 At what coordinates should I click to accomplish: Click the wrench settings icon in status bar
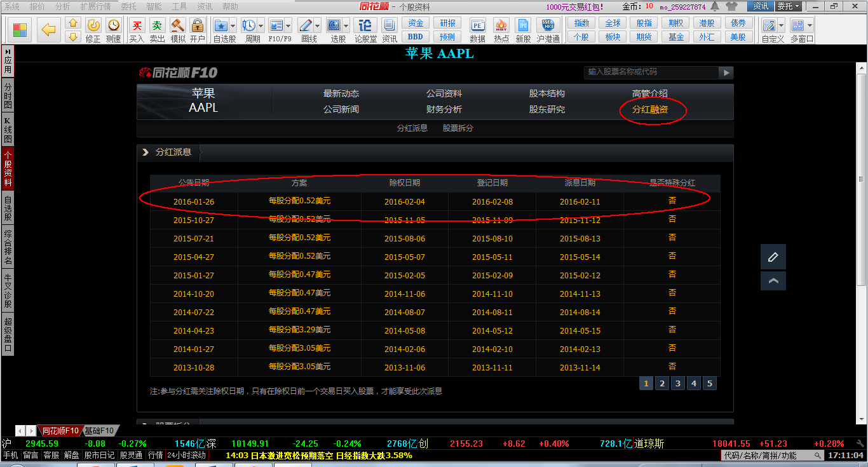[860, 443]
